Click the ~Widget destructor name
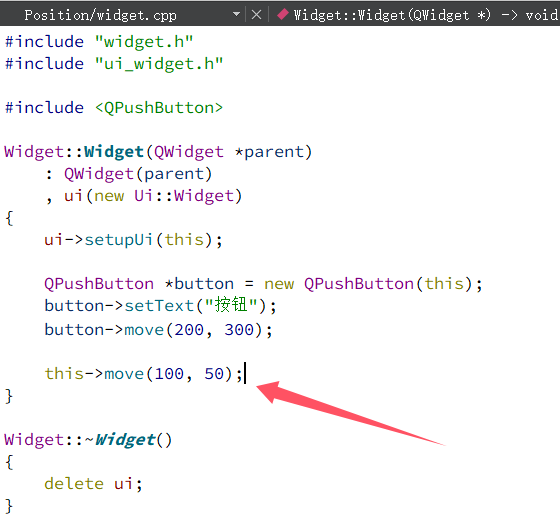560x525 pixels. 121,439
